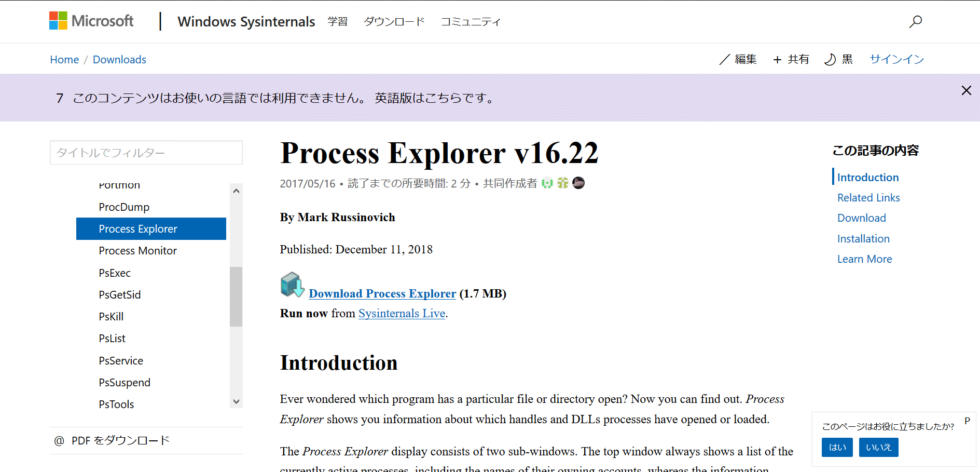Select PsList in the sidebar

coord(112,339)
